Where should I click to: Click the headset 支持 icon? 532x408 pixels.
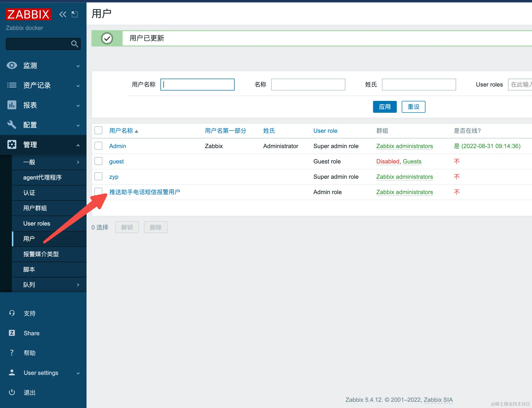click(12, 313)
